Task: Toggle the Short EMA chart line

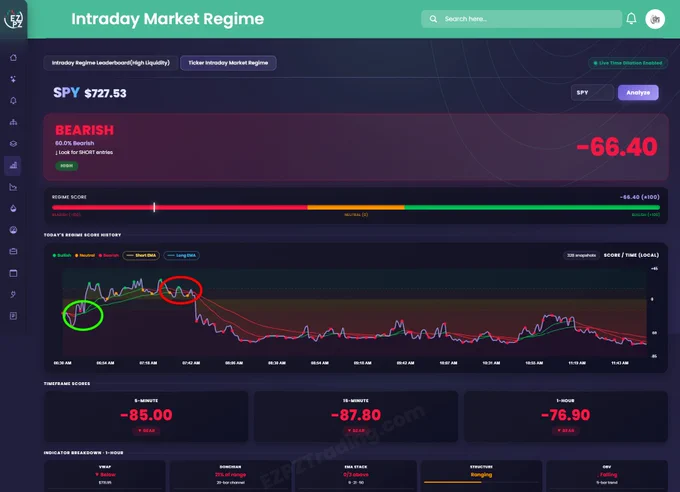Action: click(x=141, y=256)
